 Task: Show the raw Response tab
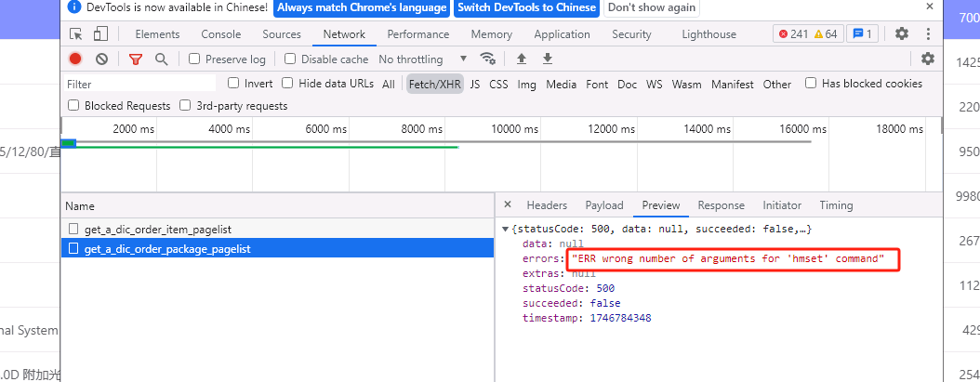(x=722, y=205)
